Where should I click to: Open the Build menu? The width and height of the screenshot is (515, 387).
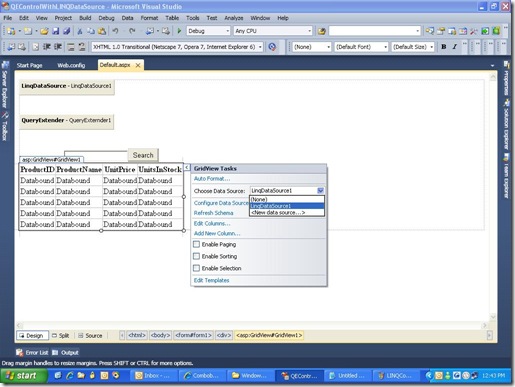coord(85,18)
